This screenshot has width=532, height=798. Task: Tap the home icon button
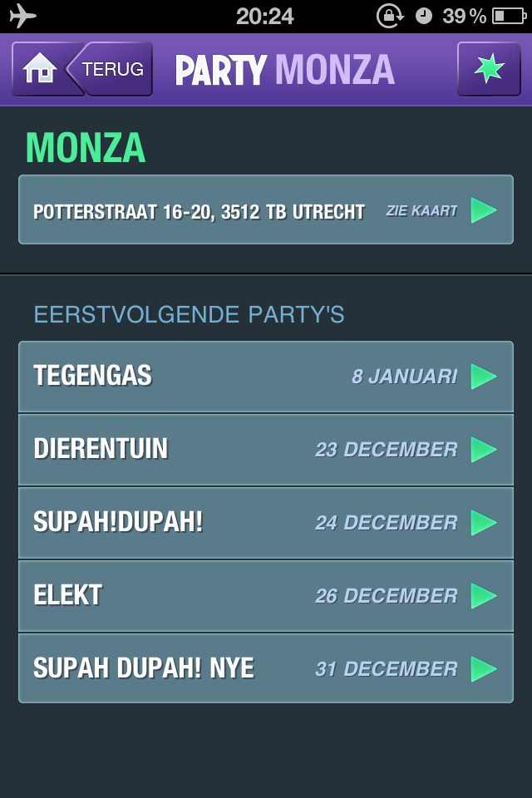38,69
